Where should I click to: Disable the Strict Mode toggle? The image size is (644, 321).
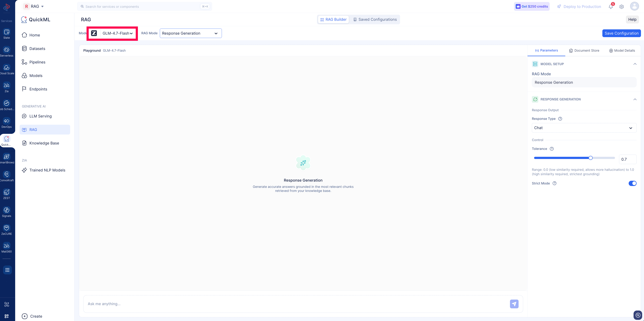click(633, 183)
